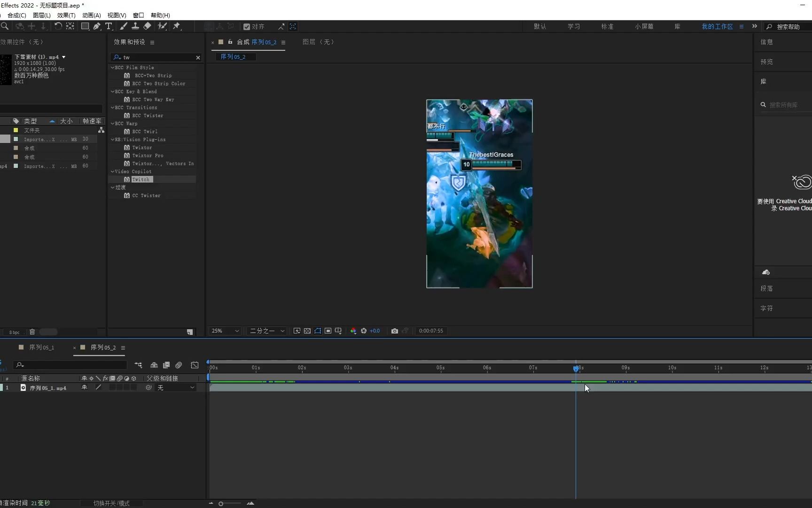Select the Rectangle shape tool
Screen dimensions: 812x508
click(85, 26)
